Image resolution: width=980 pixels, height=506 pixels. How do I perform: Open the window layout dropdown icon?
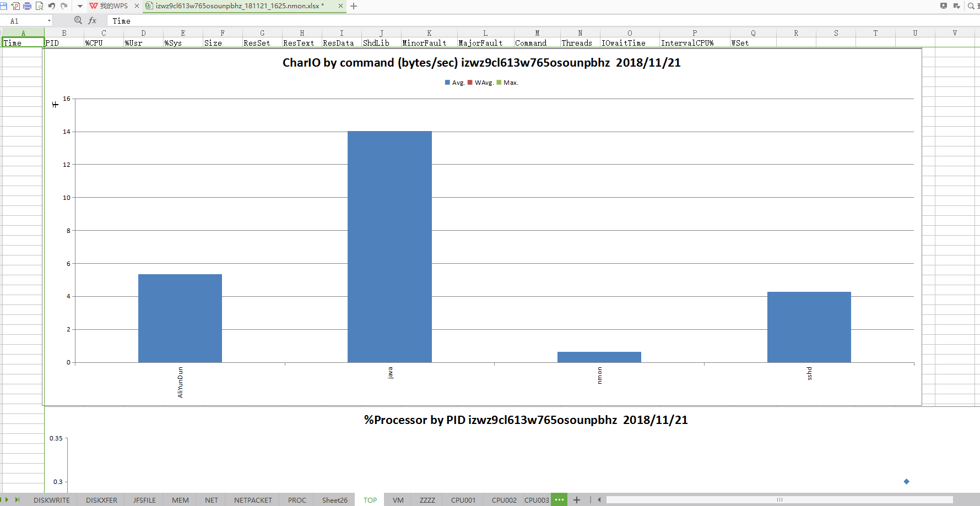957,6
